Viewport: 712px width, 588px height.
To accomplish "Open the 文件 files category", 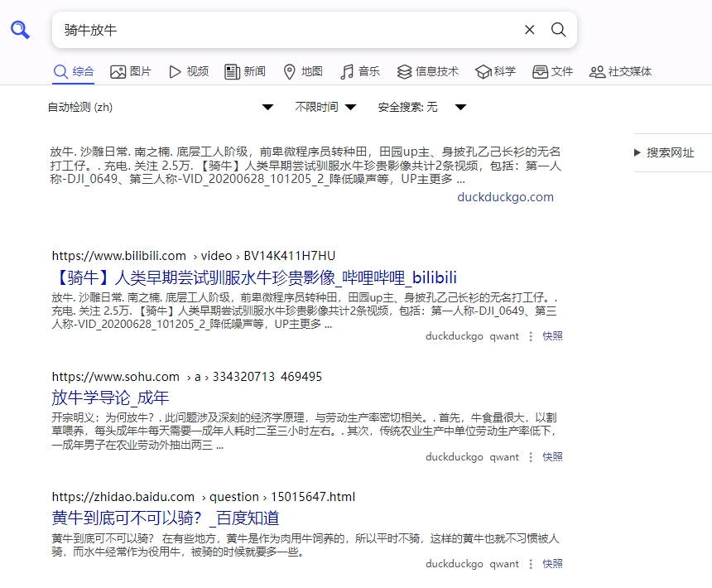I will [x=552, y=72].
